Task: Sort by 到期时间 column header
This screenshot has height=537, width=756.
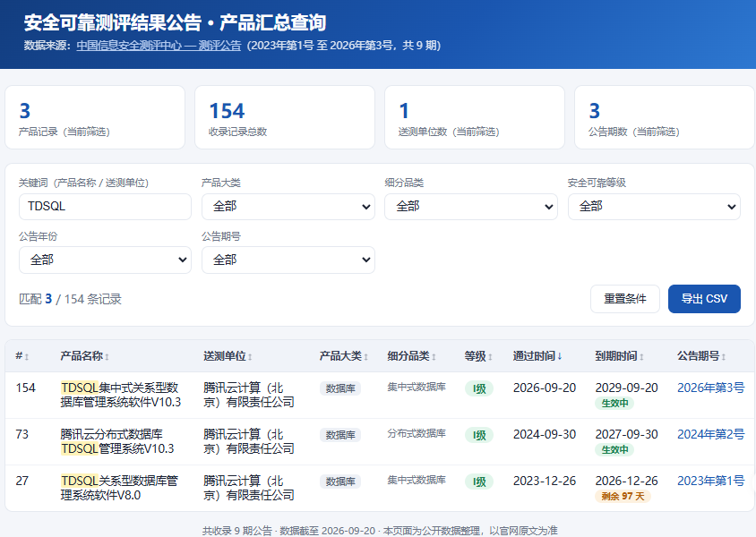Action: pyautogui.click(x=620, y=356)
